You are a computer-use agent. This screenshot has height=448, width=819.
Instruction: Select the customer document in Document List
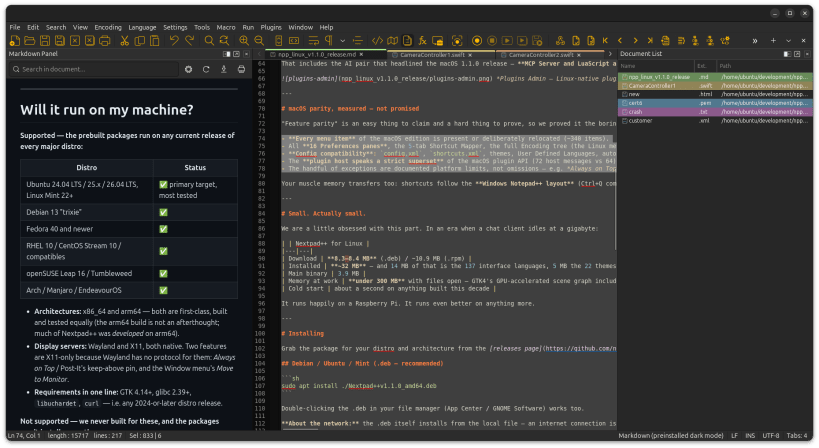715,121
